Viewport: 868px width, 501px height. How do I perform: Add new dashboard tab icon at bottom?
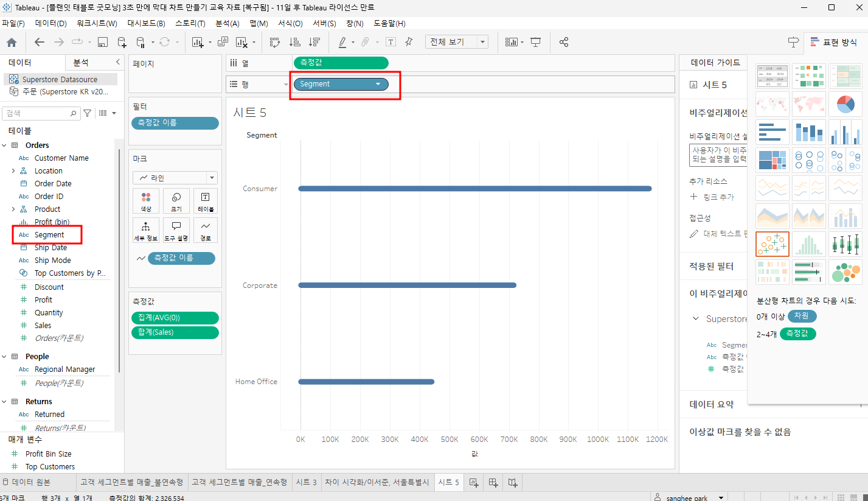493,482
